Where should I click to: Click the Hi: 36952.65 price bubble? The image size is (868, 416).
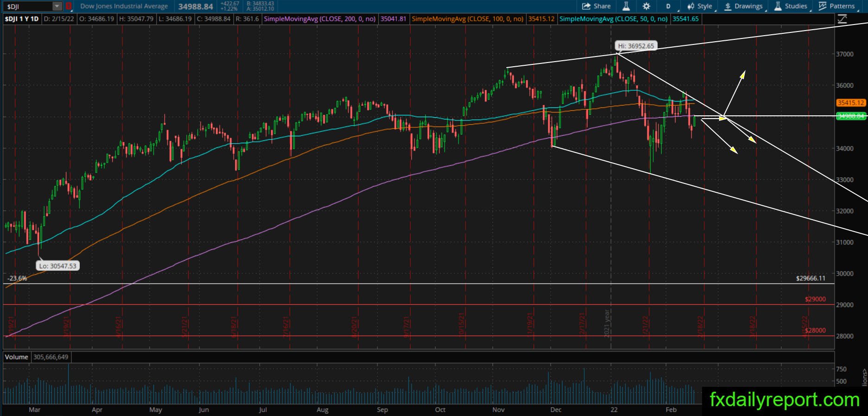point(636,46)
